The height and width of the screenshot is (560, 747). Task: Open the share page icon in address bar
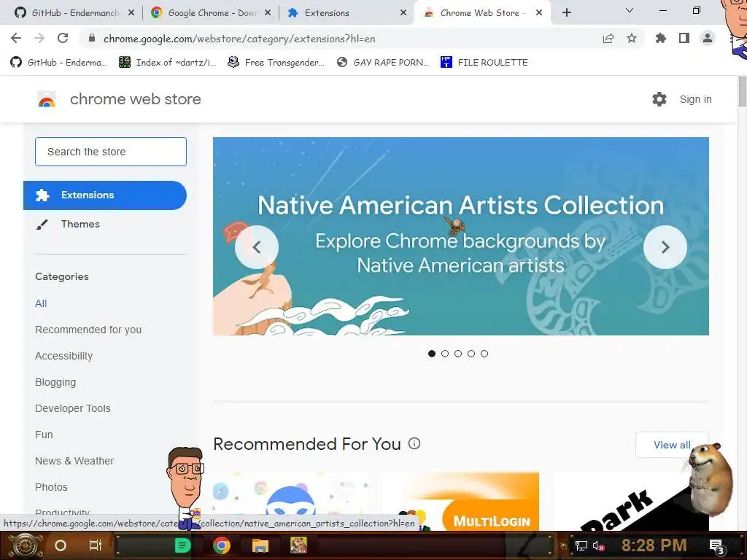tap(608, 39)
